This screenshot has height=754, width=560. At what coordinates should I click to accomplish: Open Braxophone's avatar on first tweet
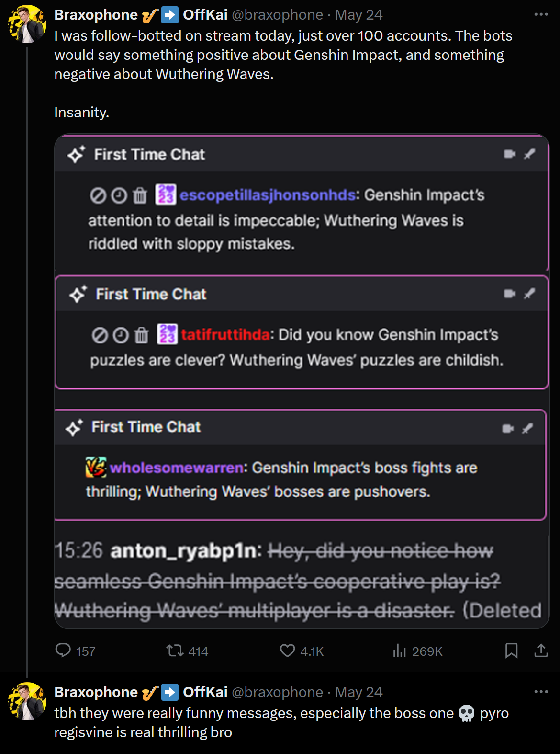pyautogui.click(x=27, y=24)
